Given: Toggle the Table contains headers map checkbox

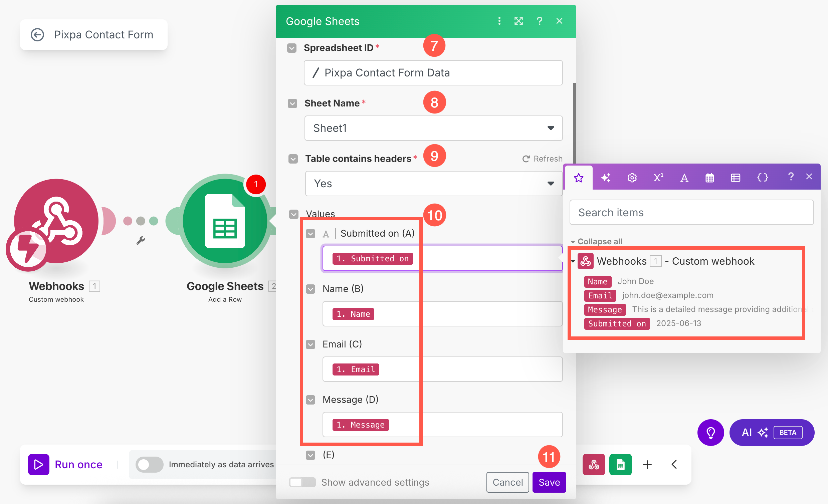Looking at the screenshot, I should coord(293,159).
